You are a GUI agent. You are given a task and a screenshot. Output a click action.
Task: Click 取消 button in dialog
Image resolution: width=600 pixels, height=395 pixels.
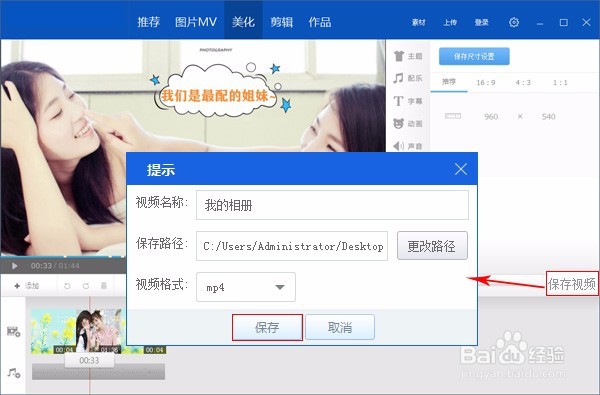[x=340, y=327]
